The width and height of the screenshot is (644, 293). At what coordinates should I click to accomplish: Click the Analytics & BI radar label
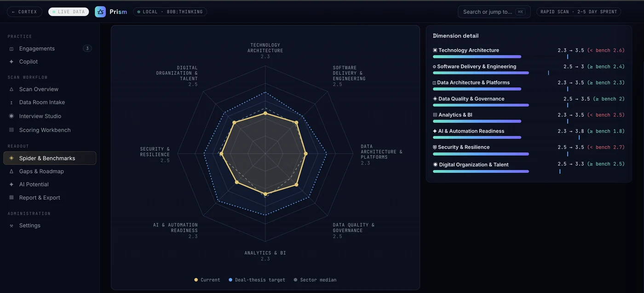265,256
